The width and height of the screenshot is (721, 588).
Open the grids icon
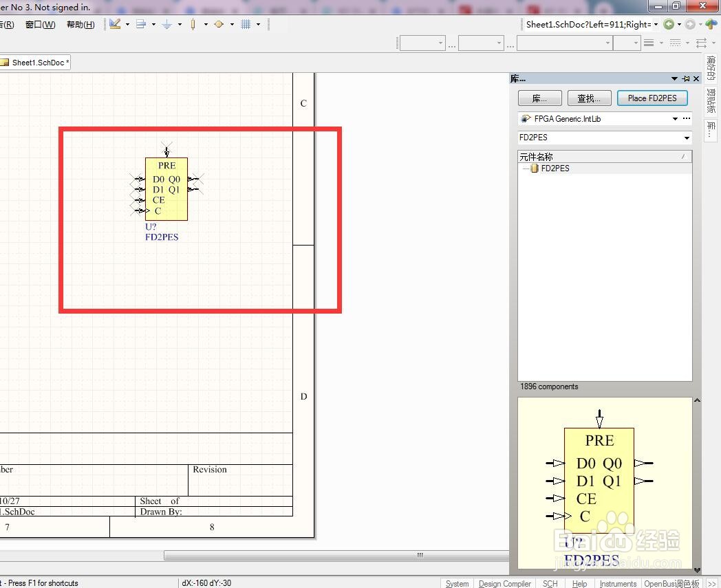pyautogui.click(x=246, y=24)
